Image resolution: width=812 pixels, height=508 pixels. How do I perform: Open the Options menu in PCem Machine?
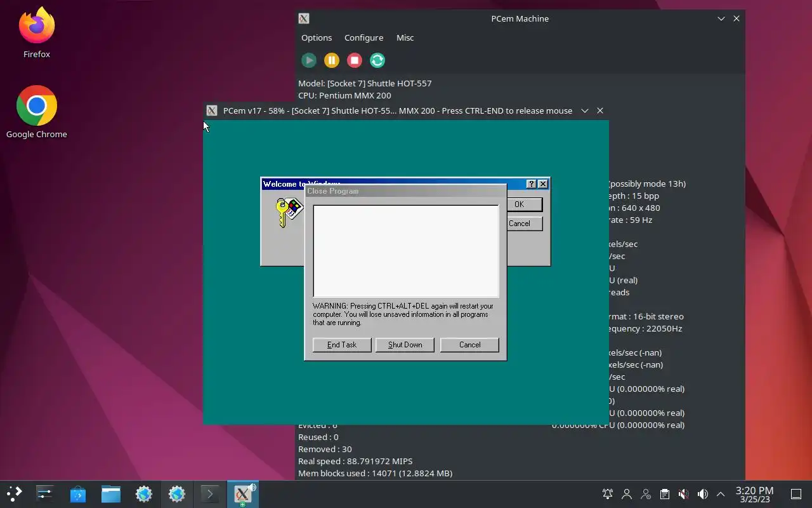(317, 37)
